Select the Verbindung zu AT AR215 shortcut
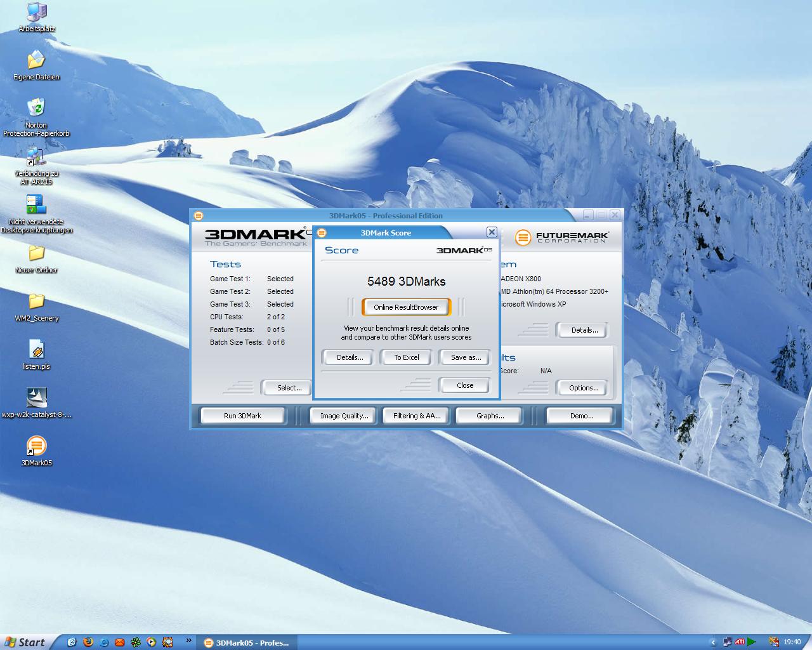The height and width of the screenshot is (650, 812). 36,166
